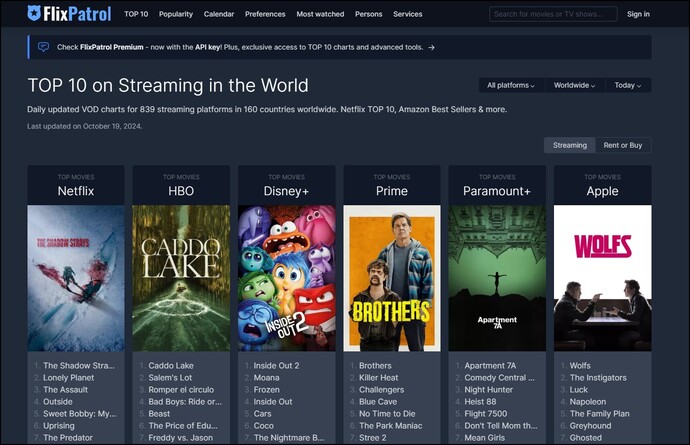Open the Apple top movies heading
This screenshot has height=445, width=690.
[602, 191]
